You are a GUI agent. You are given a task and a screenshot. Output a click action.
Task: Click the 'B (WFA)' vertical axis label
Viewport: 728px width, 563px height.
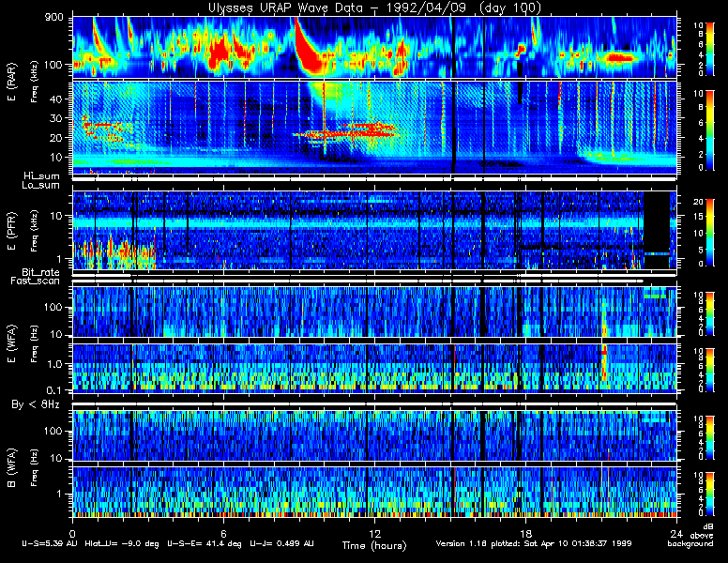(x=11, y=468)
